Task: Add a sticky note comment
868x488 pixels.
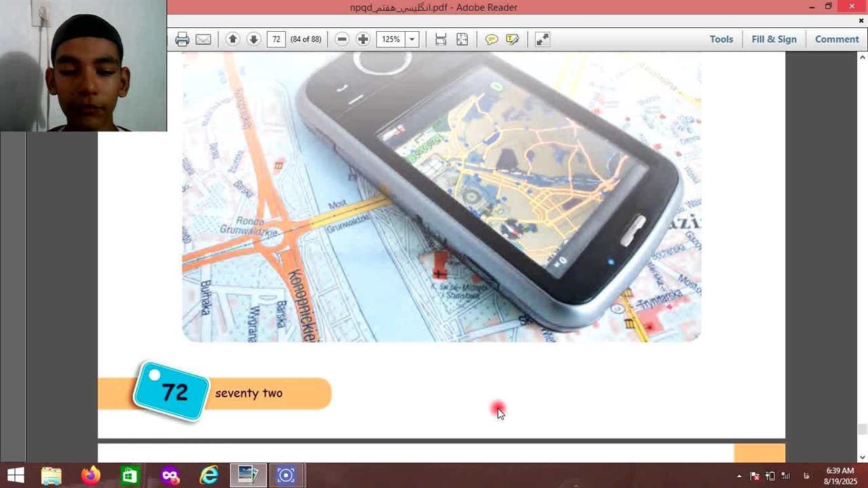Action: point(492,39)
